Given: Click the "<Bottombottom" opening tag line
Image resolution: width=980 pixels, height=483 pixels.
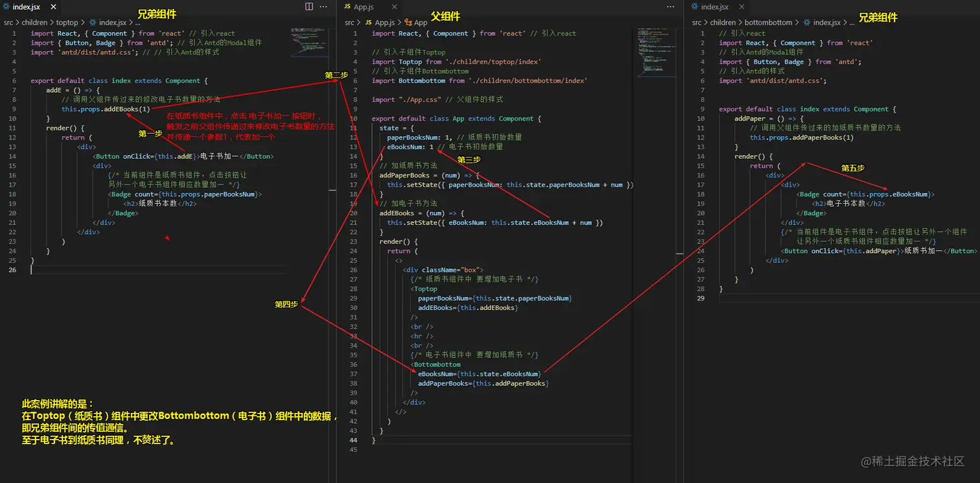Looking at the screenshot, I should 436,364.
